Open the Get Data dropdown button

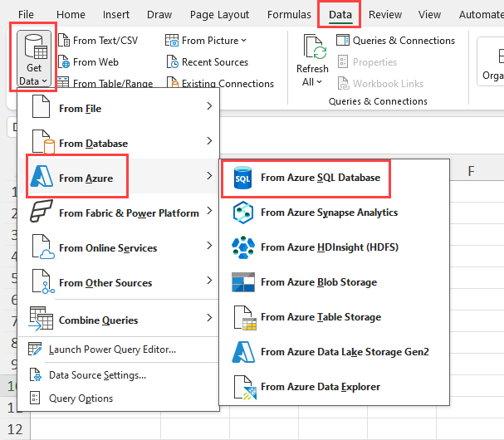point(34,58)
